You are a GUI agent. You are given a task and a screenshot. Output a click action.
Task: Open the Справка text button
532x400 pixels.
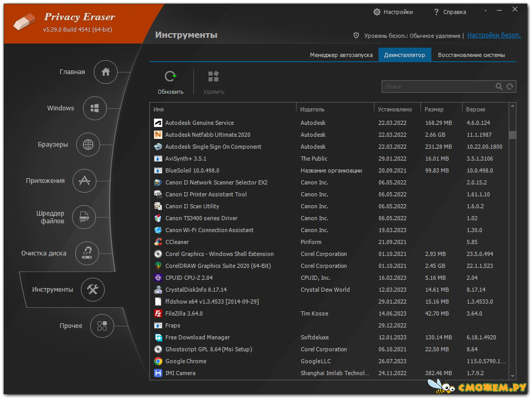click(455, 12)
